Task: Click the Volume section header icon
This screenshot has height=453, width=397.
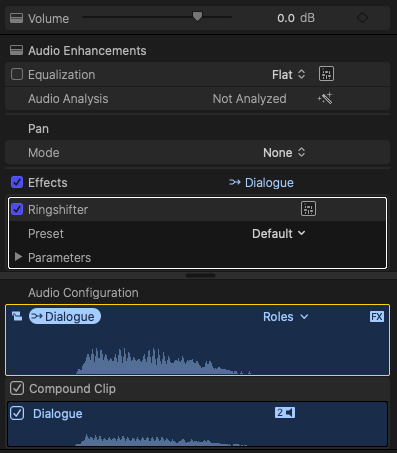Action: [x=16, y=18]
